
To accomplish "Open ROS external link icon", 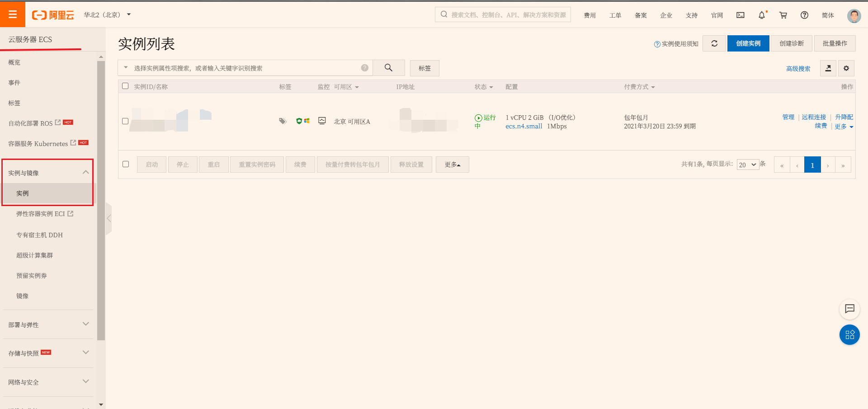I will click(x=58, y=122).
